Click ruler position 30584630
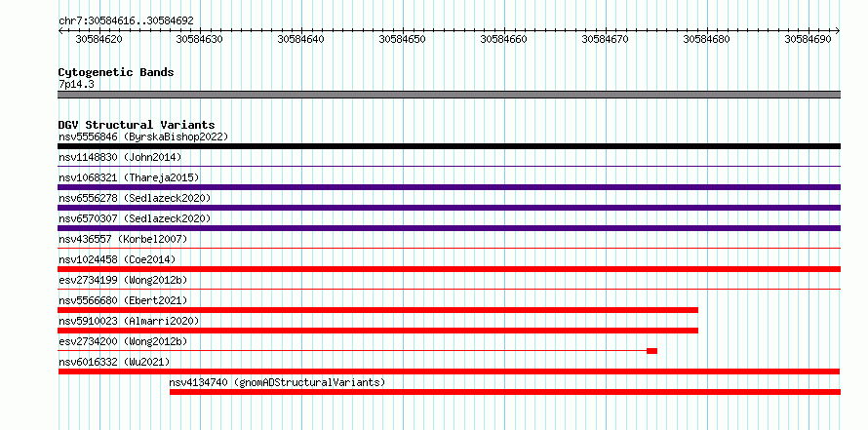The height and width of the screenshot is (430, 868). coord(200,39)
